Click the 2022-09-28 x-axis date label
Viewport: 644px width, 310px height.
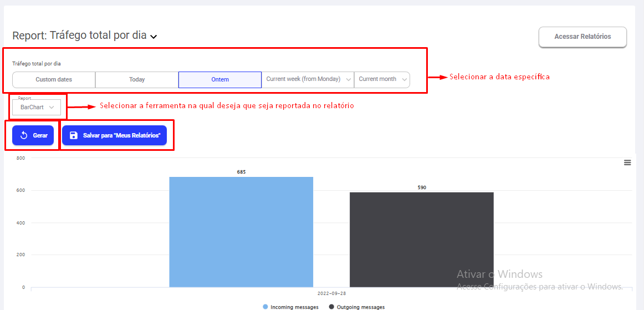[331, 293]
